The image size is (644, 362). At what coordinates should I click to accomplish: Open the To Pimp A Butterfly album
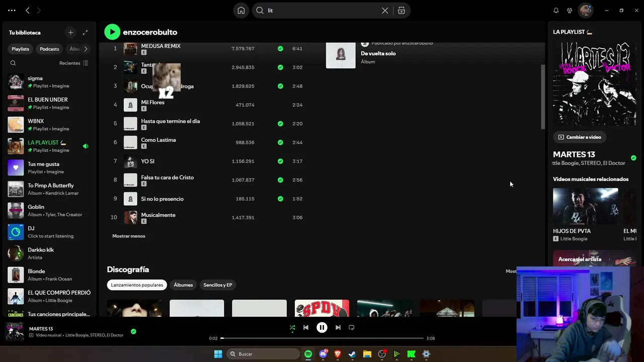coord(49,189)
